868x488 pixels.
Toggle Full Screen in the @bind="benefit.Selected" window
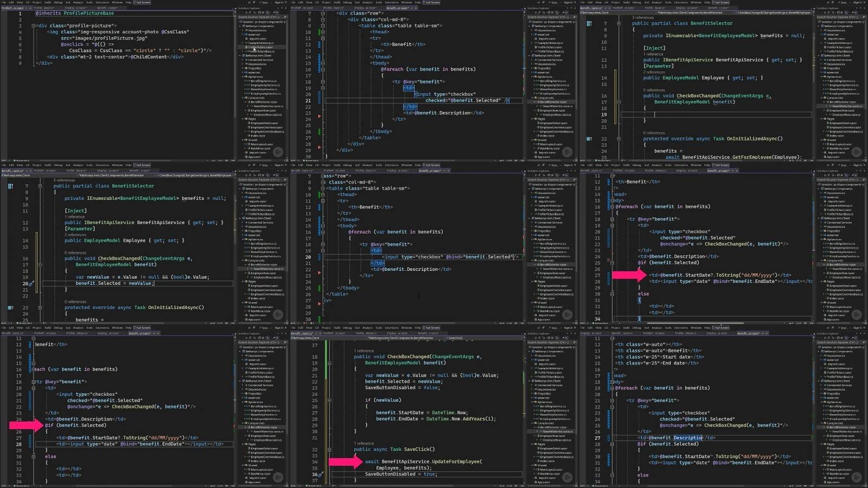click(431, 165)
